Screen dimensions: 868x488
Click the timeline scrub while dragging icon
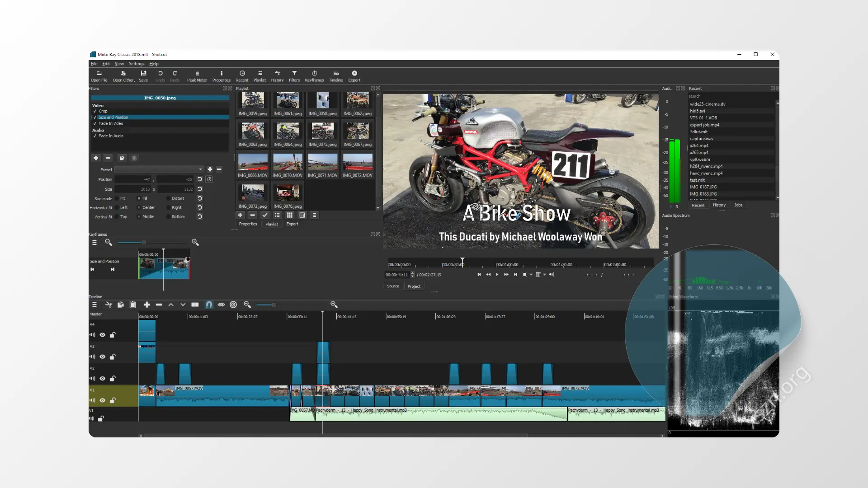pos(221,305)
